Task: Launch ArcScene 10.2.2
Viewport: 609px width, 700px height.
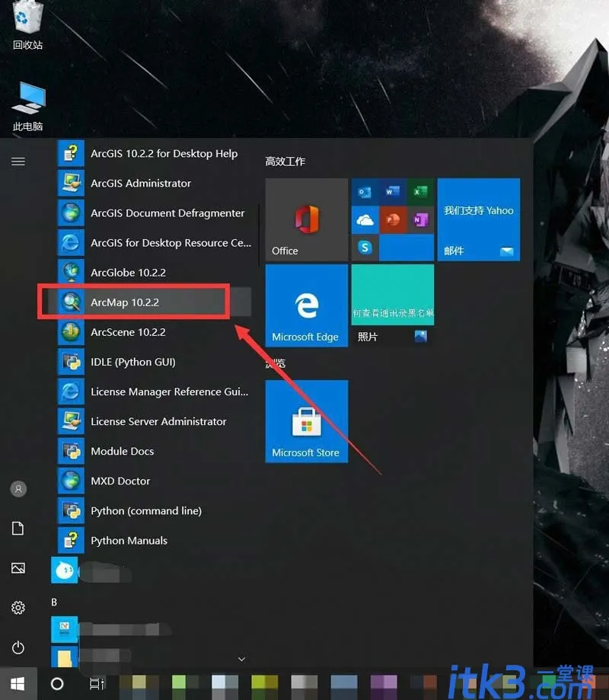Action: [x=154, y=332]
